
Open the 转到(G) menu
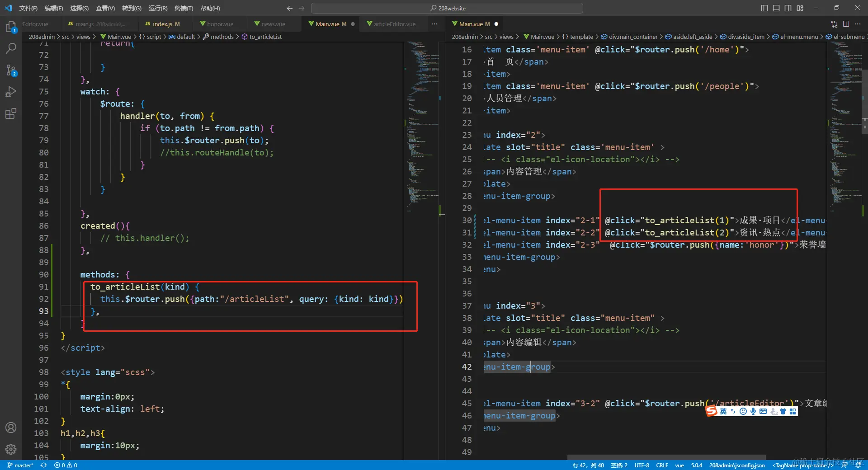tap(132, 8)
